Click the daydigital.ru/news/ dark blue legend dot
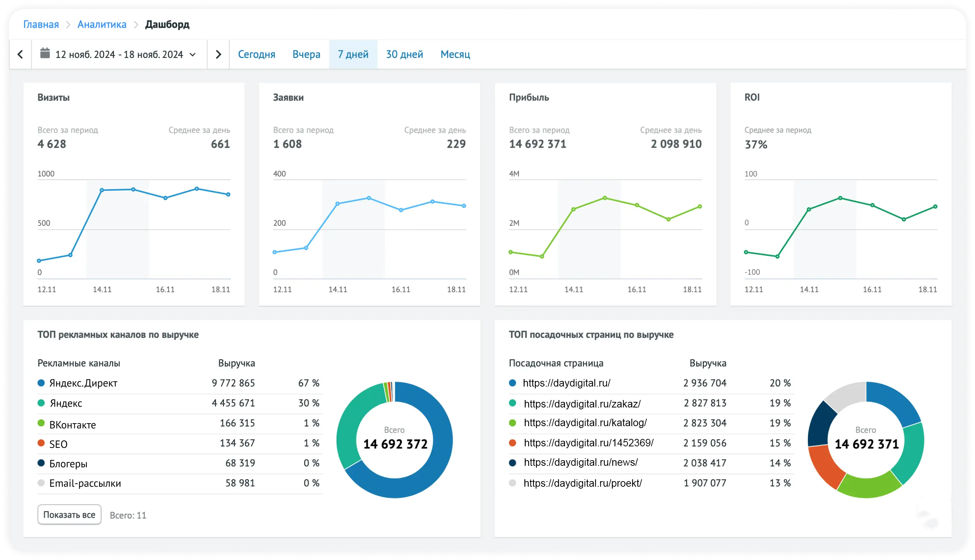The image size is (975, 560). [x=512, y=463]
